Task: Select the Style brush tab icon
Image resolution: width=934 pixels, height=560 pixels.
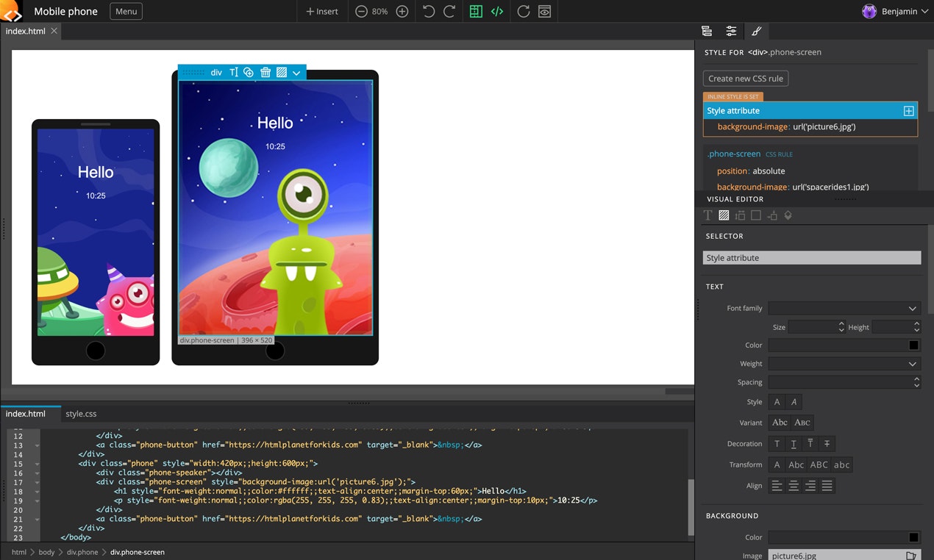Action: (x=757, y=31)
